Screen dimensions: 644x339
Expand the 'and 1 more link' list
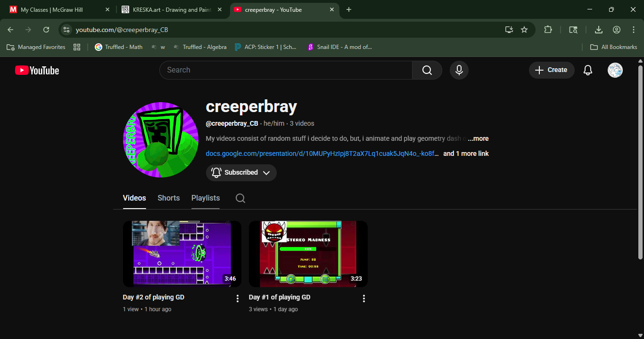pos(466,153)
